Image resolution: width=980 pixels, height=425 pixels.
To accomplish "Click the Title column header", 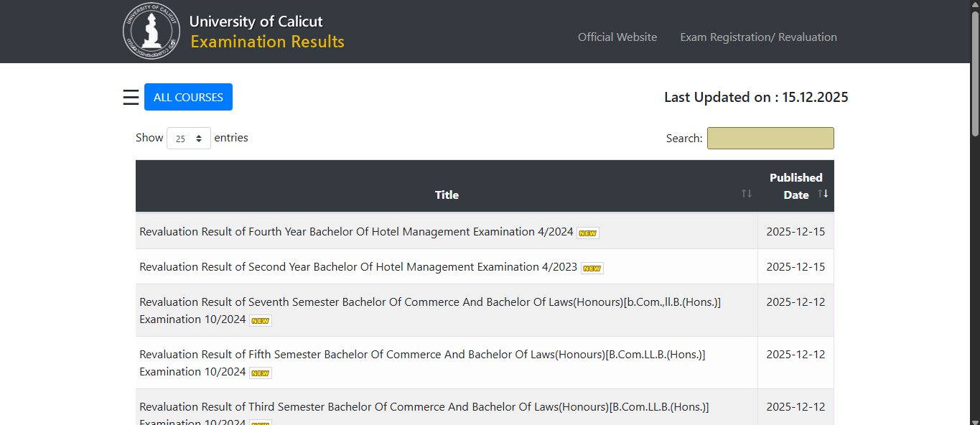I will click(447, 195).
